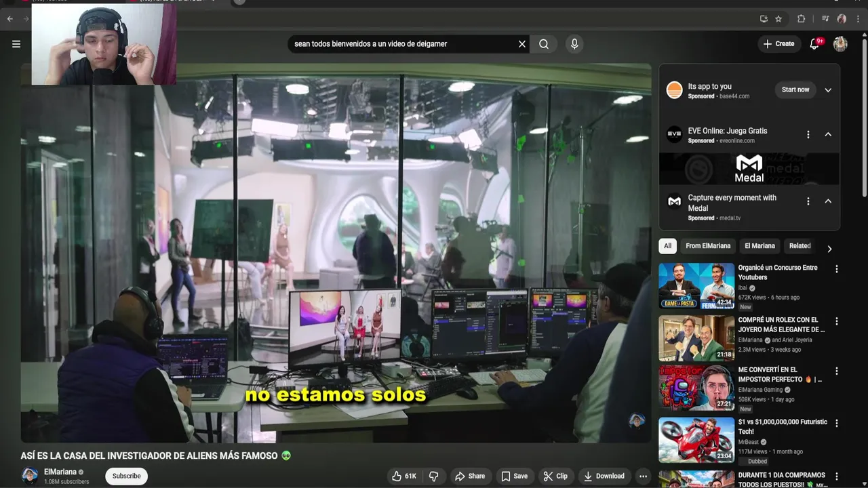Open the notifications bell
868x488 pixels.
[x=815, y=44]
